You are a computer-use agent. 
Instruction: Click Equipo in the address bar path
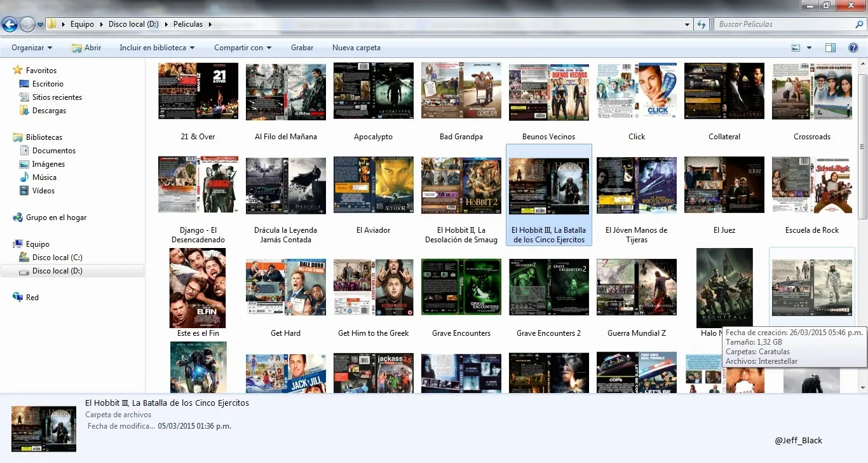(82, 24)
